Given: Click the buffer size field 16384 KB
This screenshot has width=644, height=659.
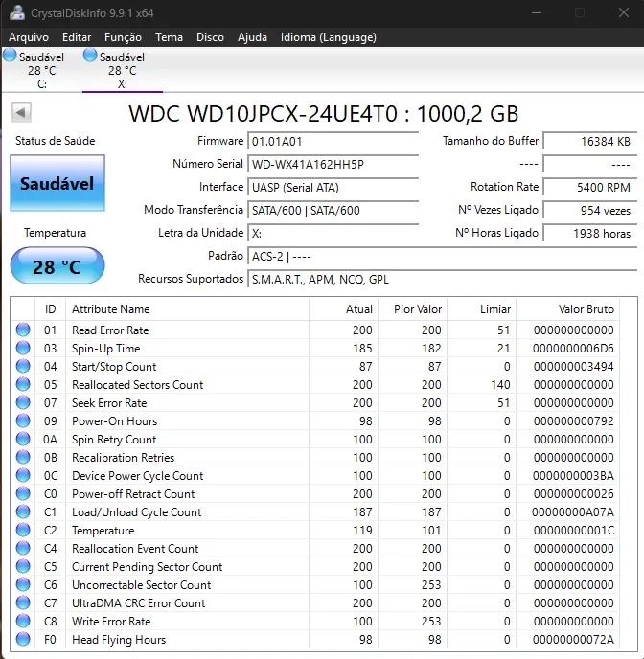Looking at the screenshot, I should 590,141.
